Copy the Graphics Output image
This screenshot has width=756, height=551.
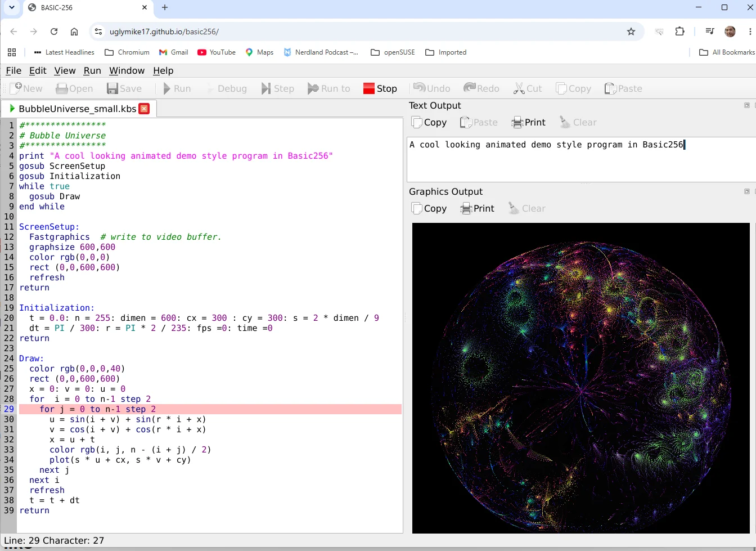tap(429, 208)
